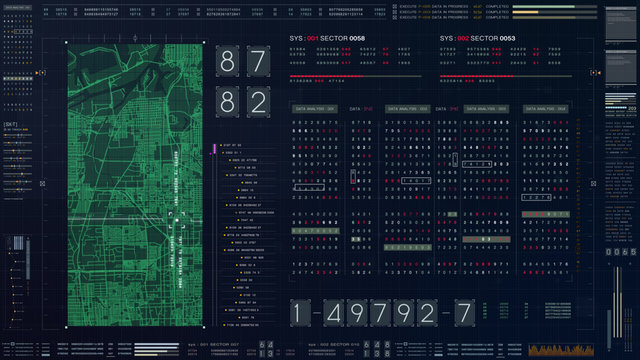The width and height of the screenshot is (640, 360).
Task: Toggle the first EXECUTE row's X checkbox
Action: (395, 7)
